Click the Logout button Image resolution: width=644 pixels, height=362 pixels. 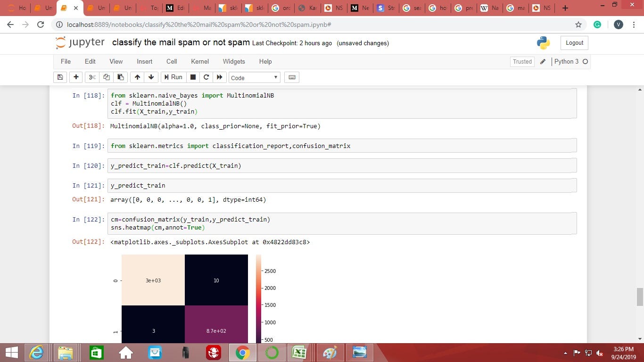pos(574,42)
